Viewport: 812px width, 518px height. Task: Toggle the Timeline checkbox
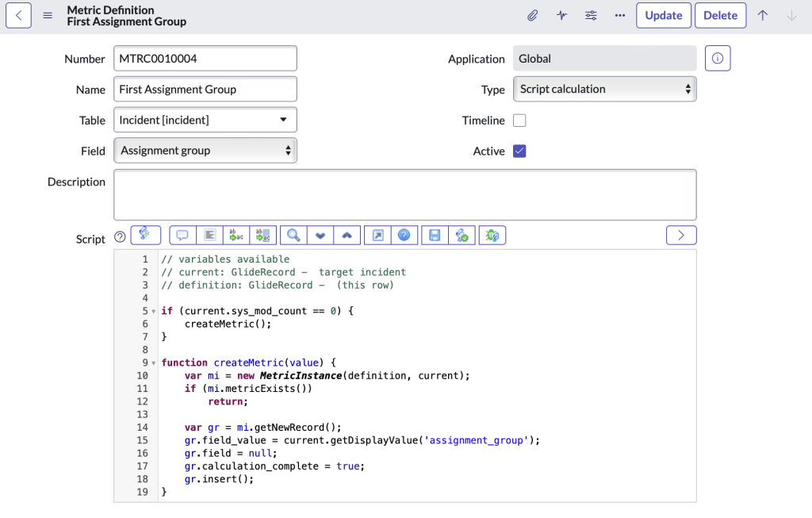coord(519,121)
